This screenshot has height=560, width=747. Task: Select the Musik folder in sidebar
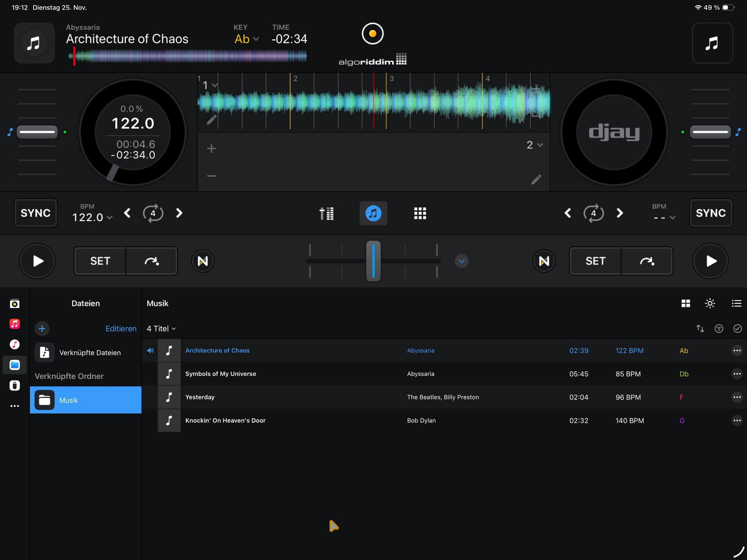[x=86, y=400]
